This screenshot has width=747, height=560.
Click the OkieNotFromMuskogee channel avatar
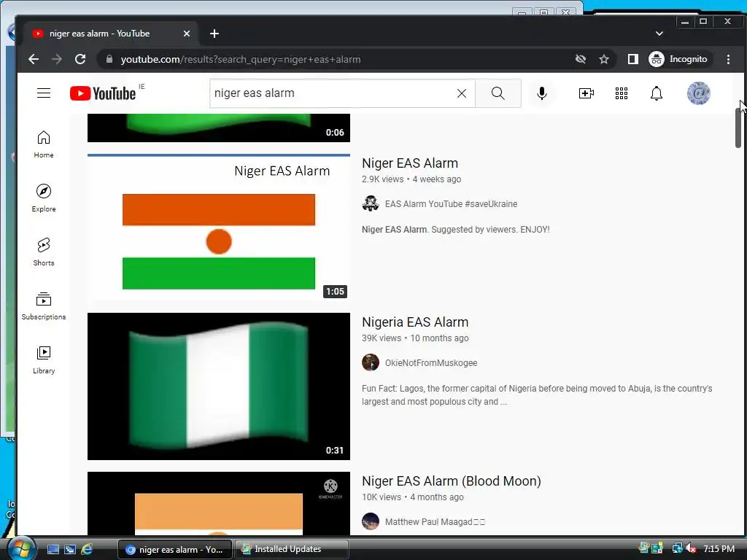[371, 362]
